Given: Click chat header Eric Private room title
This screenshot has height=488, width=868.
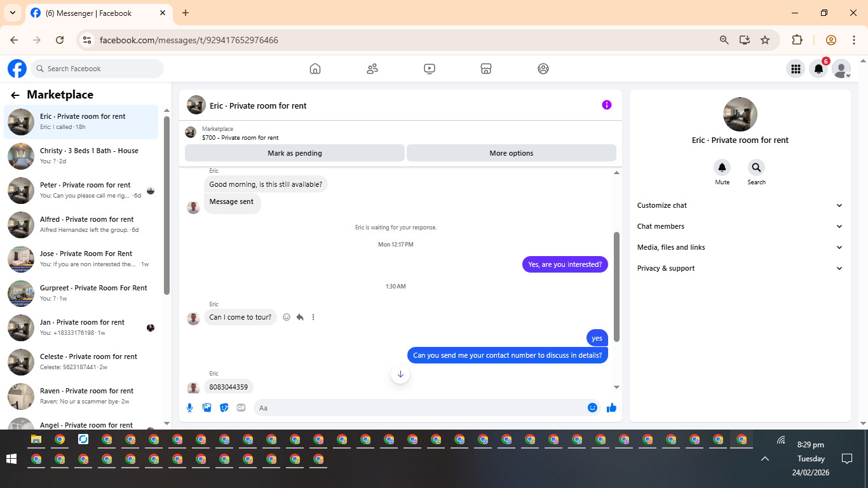Looking at the screenshot, I should click(258, 105).
